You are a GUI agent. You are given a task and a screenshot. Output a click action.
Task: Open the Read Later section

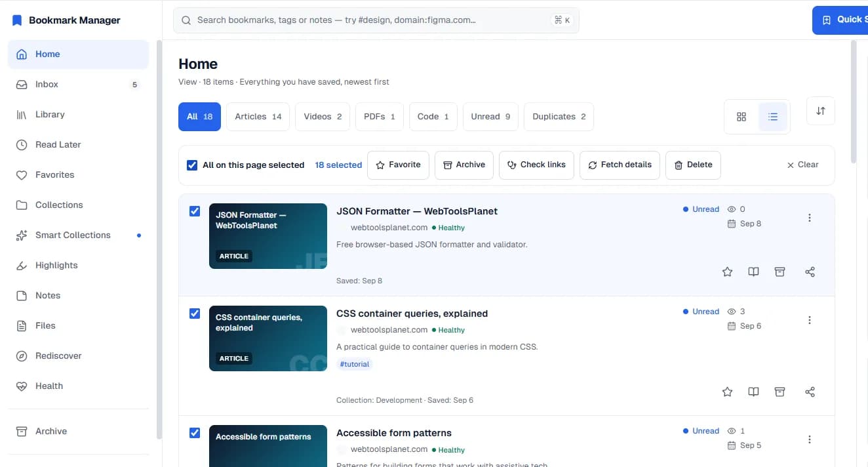pos(78,145)
